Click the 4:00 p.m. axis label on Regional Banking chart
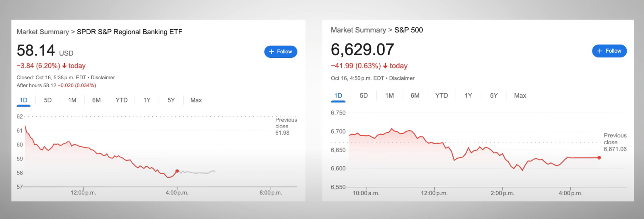The height and width of the screenshot is (219, 644). point(177,193)
